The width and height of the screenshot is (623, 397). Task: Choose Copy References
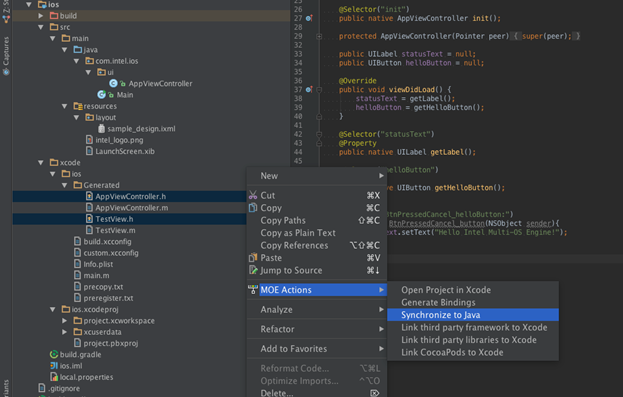click(317, 245)
